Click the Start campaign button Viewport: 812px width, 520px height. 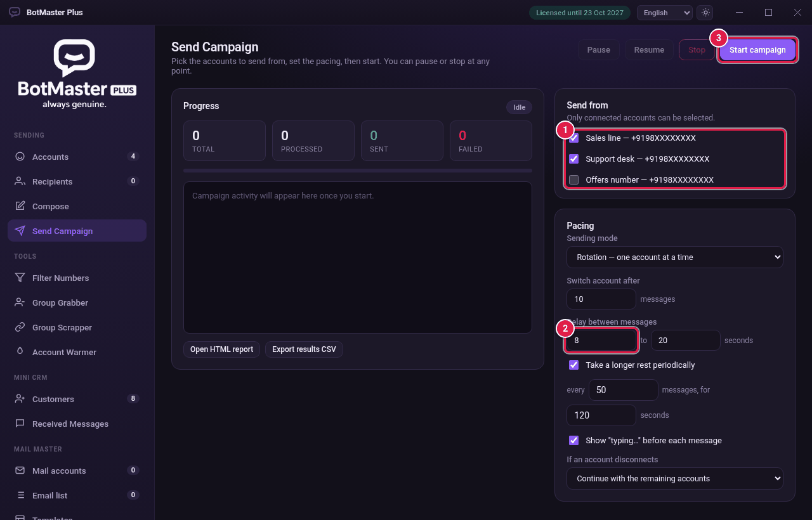[757, 50]
